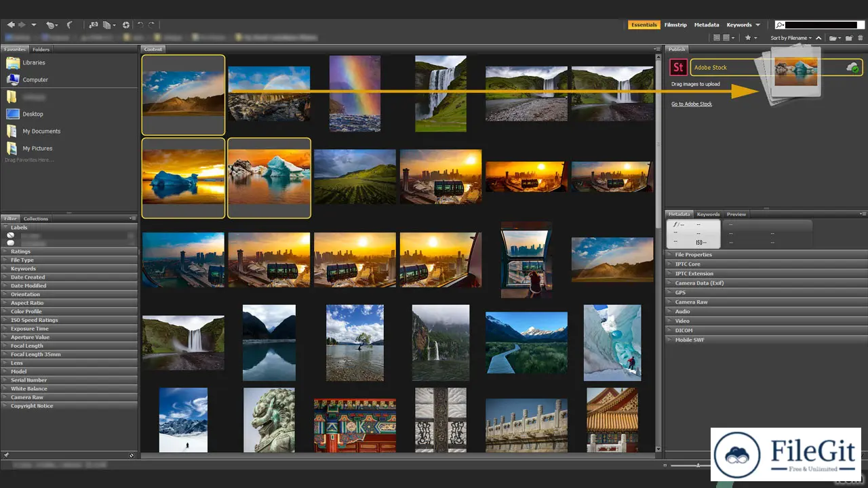Click the trash delete item icon
868x488 pixels.
point(860,38)
